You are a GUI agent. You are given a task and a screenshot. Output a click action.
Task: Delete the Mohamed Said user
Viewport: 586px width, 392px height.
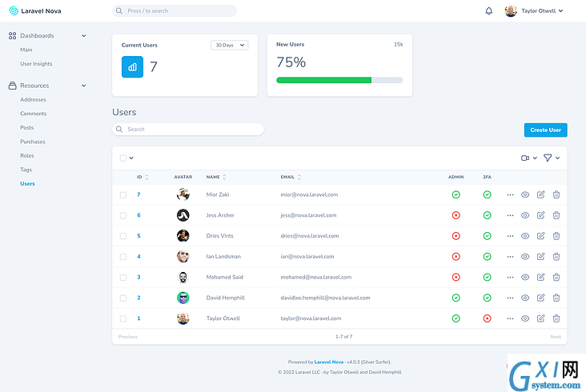click(556, 277)
